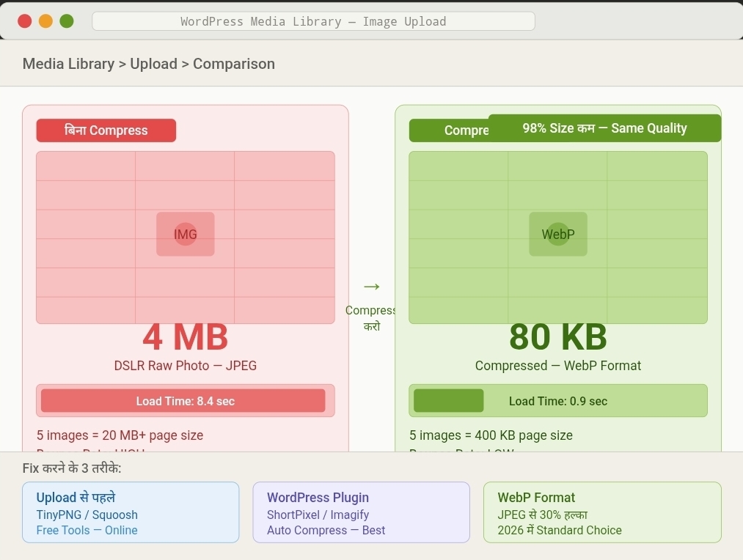
Task: Open the WebP Format card
Action: click(602, 512)
